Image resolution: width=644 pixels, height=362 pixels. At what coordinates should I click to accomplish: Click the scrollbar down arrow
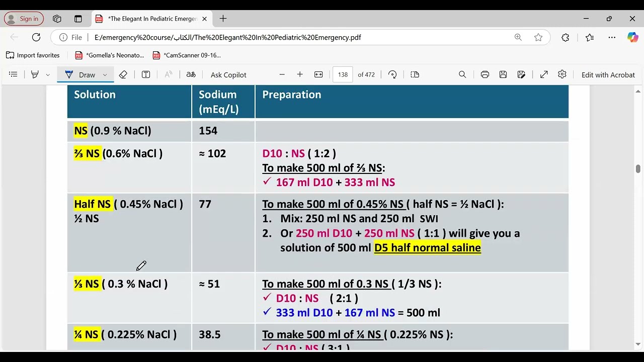point(638,344)
